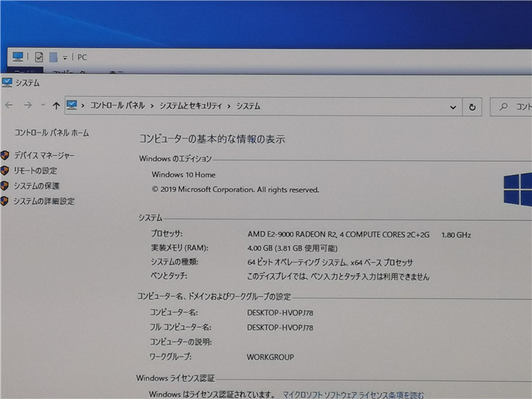
Task: Open recent locations dropdown beside forward arrow
Action: (x=43, y=105)
